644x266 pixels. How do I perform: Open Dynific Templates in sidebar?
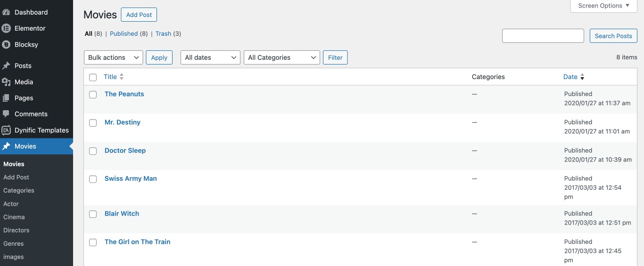pyautogui.click(x=41, y=130)
